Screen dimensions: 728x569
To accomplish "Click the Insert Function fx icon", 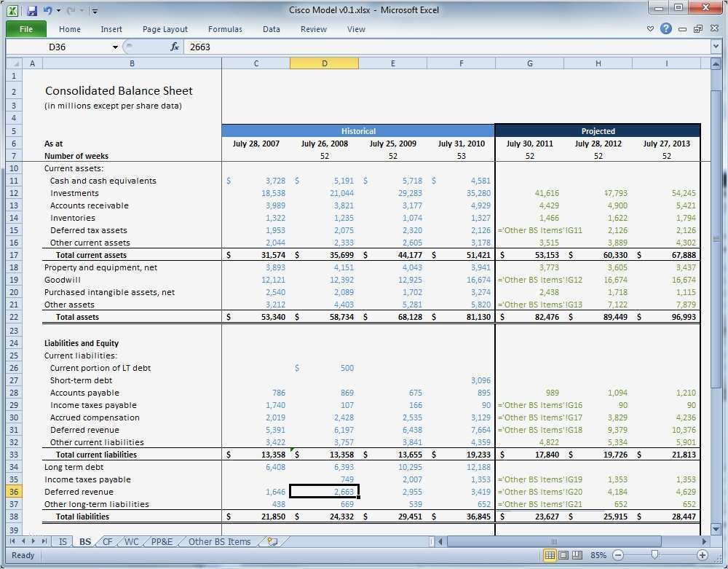I will (175, 47).
